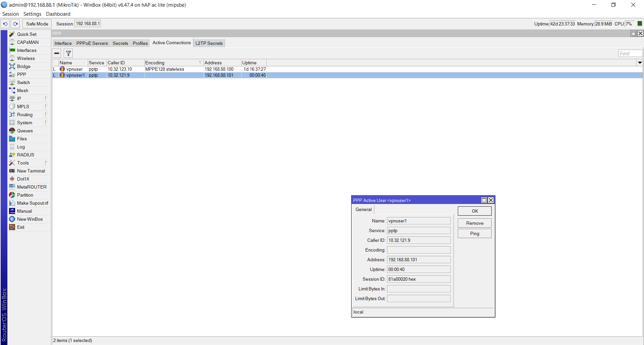Image resolution: width=644 pixels, height=345 pixels.
Task: Sort the table by Encoding column
Action: point(174,63)
